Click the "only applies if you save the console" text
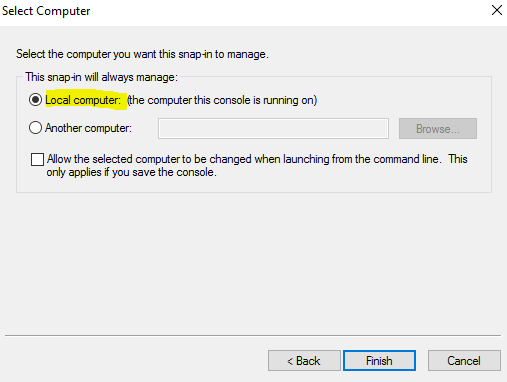Image resolution: width=507 pixels, height=382 pixels. point(131,172)
